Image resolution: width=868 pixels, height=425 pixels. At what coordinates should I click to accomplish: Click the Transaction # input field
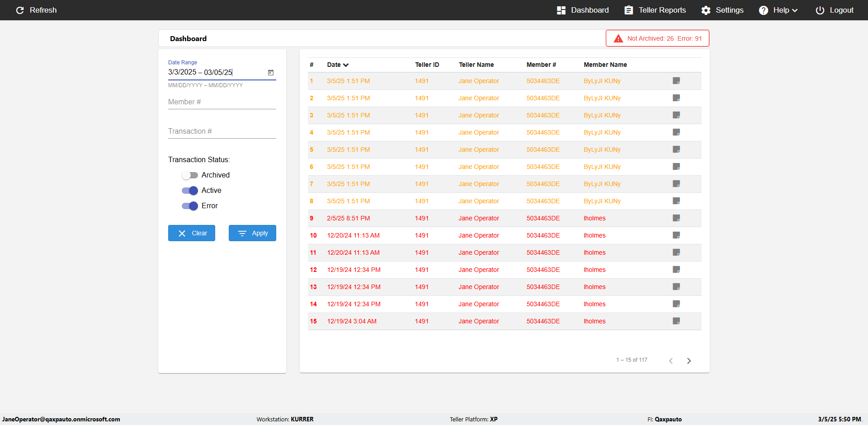222,131
